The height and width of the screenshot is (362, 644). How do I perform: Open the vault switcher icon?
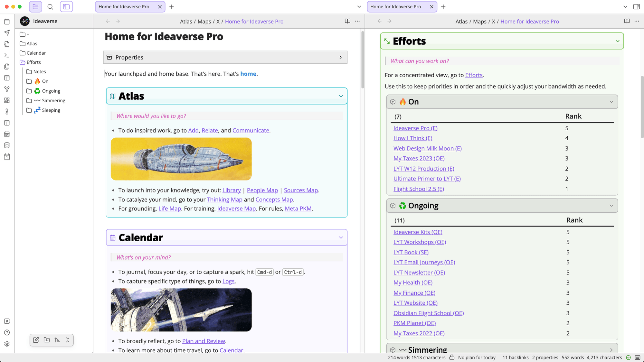click(7, 321)
